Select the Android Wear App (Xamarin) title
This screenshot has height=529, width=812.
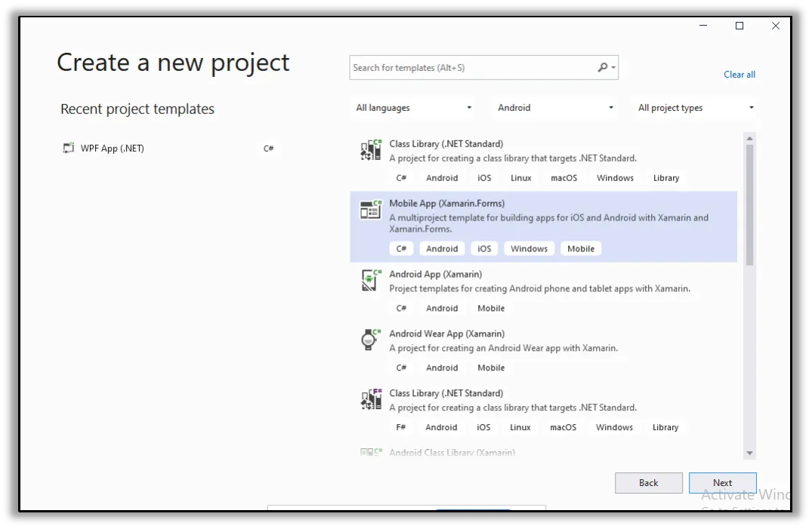447,334
